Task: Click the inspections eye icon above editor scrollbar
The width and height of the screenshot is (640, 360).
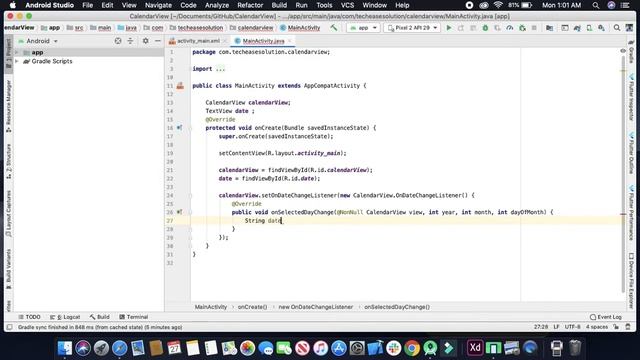Action: 623,51
